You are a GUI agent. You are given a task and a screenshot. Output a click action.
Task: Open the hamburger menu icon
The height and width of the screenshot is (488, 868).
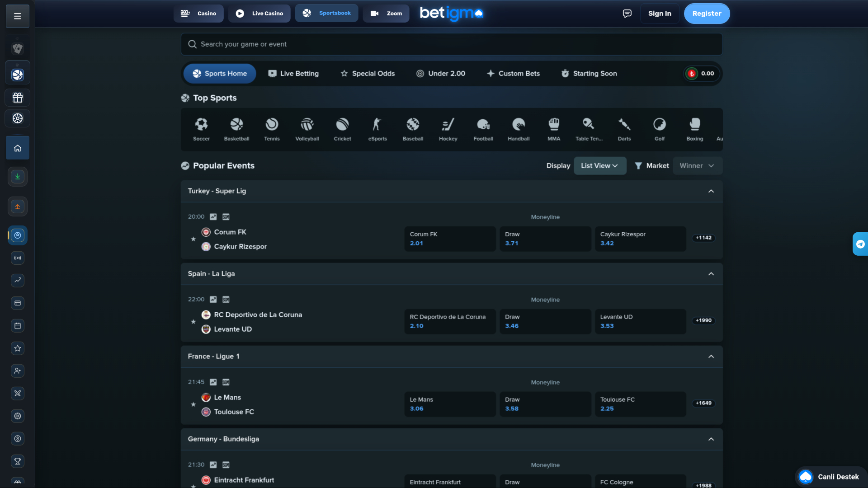coord(18,16)
